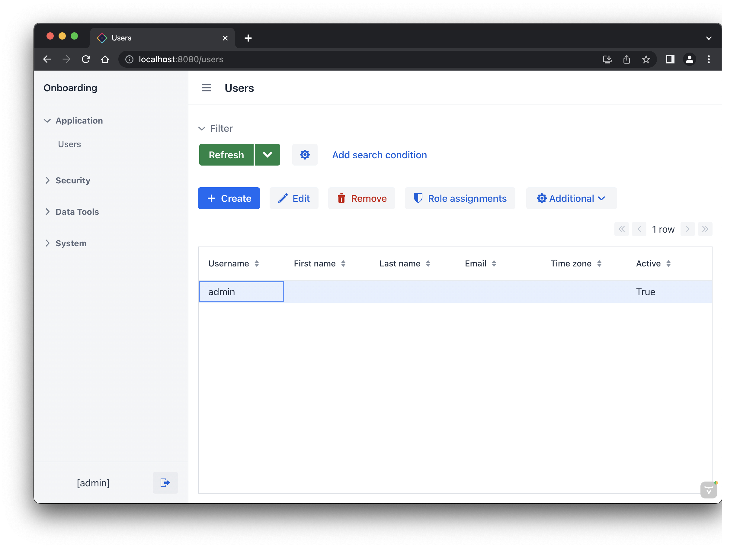
Task: Click the browser reload icon
Action: click(86, 59)
